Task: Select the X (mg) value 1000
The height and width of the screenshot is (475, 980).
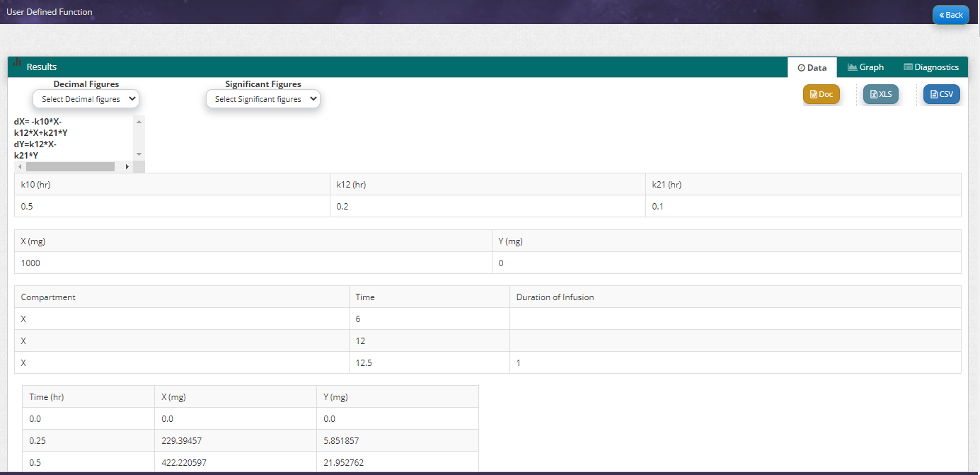Action: pyautogui.click(x=31, y=263)
